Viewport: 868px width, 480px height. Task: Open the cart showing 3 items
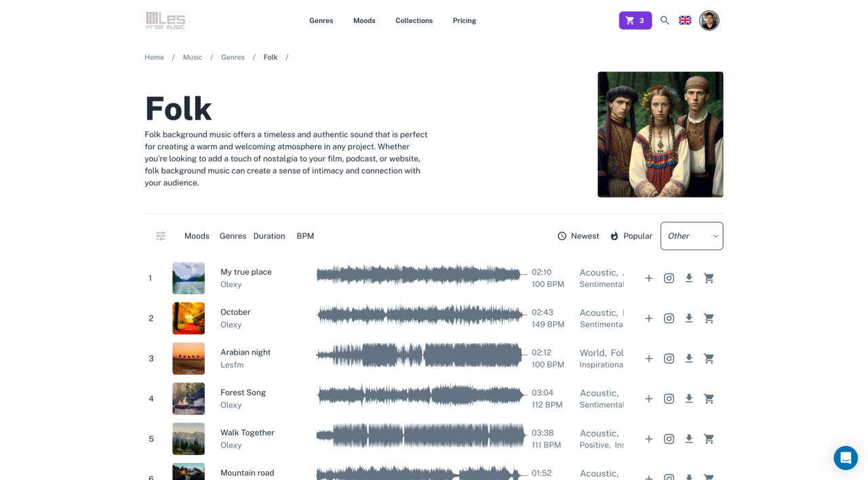pyautogui.click(x=635, y=20)
